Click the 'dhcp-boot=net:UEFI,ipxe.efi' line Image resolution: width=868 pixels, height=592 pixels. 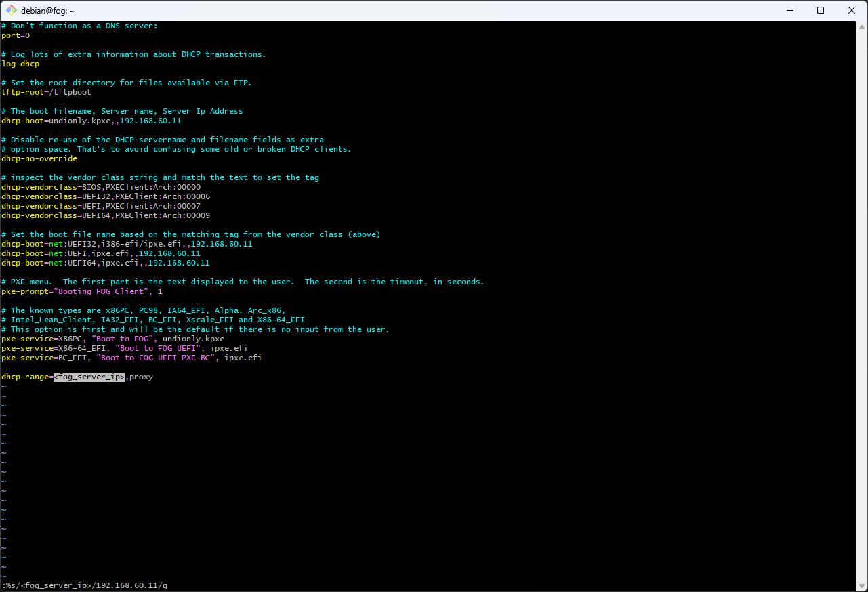click(x=101, y=253)
